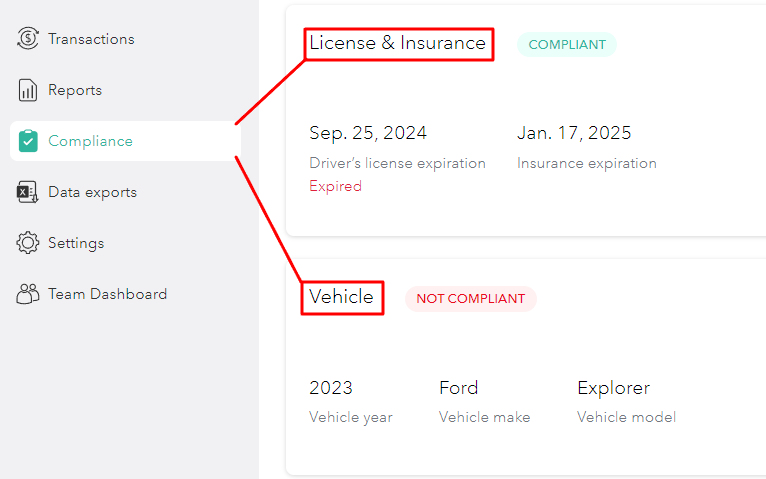Open the Reports menu item
Image resolution: width=766 pixels, height=479 pixels.
click(75, 90)
